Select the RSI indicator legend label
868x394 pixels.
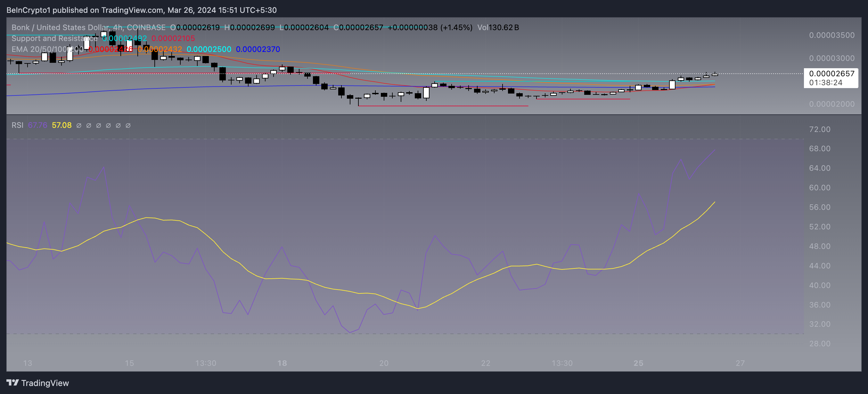click(17, 125)
